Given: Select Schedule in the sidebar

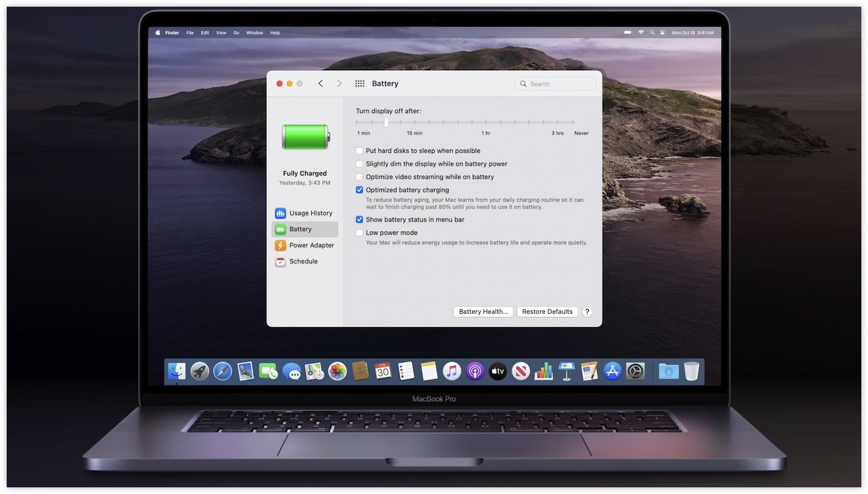Looking at the screenshot, I should pos(304,261).
